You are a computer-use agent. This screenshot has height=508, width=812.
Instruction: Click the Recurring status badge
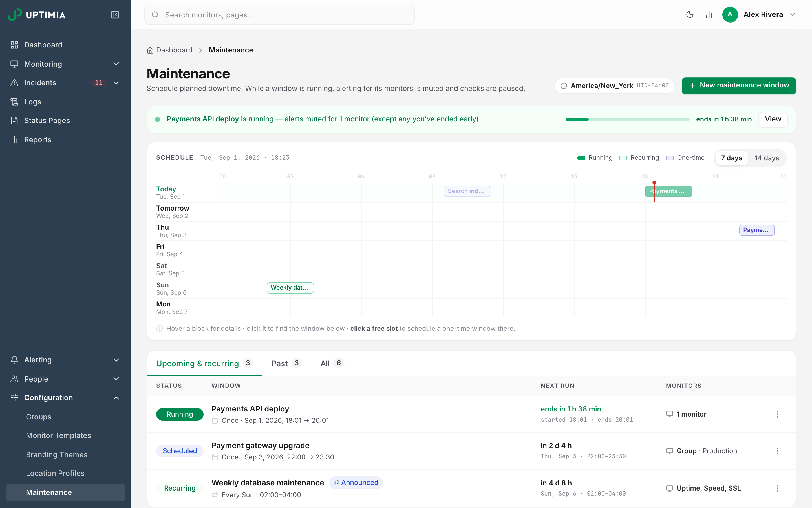coord(180,488)
